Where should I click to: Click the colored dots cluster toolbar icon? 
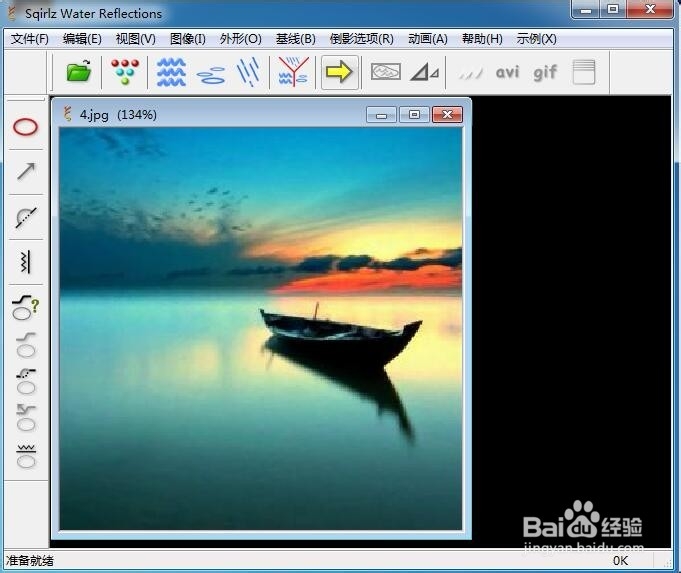pyautogui.click(x=125, y=71)
